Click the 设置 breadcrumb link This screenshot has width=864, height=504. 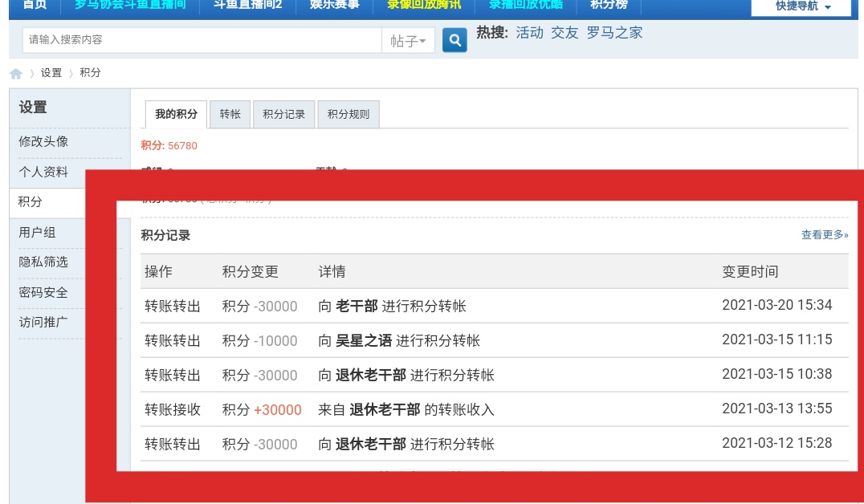click(51, 73)
